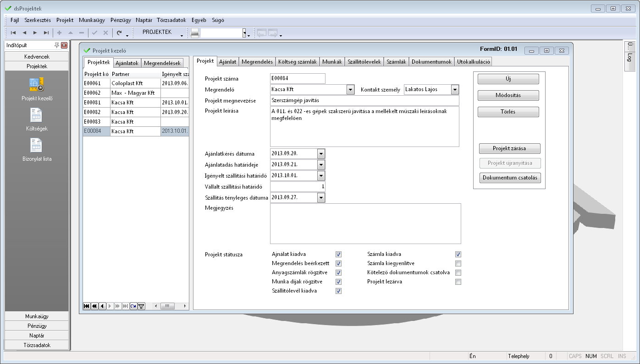Jump to last record in main toolbar

pyautogui.click(x=46, y=33)
